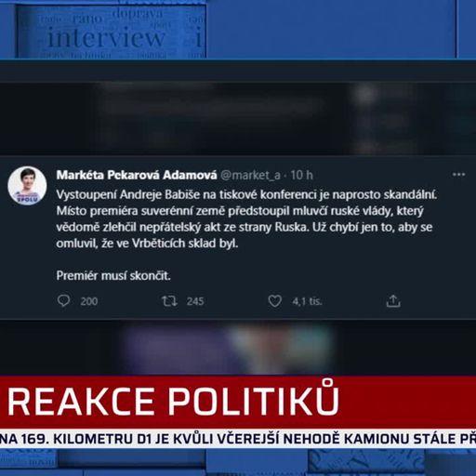Screen dimensions: 476x476
Task: Click the scrolling D1 kilometer news ticker
Action: point(238,439)
